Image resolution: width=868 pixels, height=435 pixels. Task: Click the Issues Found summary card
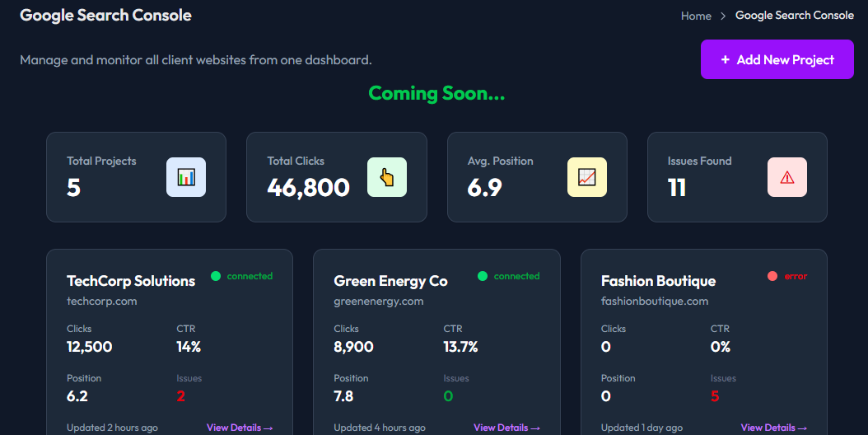pos(737,177)
